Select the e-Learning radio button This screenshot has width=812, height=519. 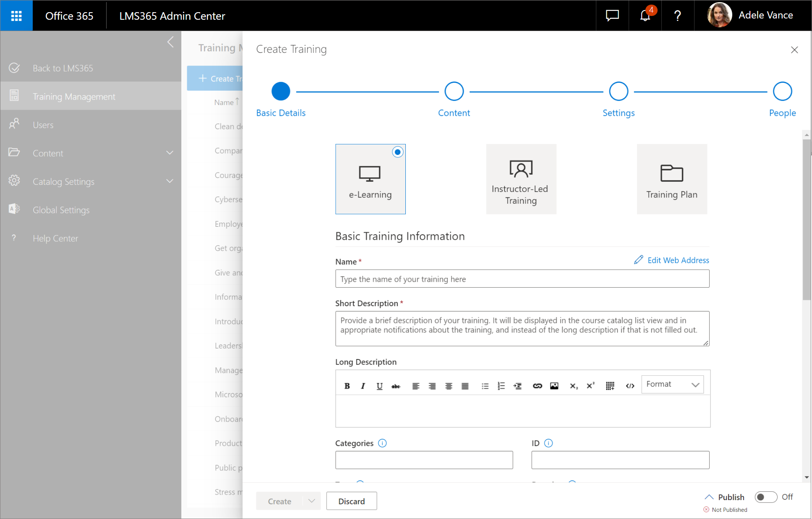click(397, 152)
